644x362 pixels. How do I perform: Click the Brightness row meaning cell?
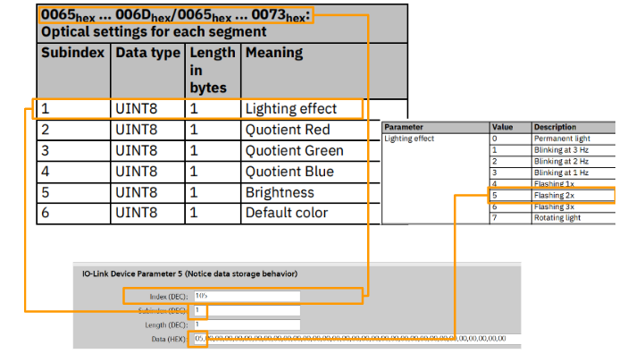[280, 192]
